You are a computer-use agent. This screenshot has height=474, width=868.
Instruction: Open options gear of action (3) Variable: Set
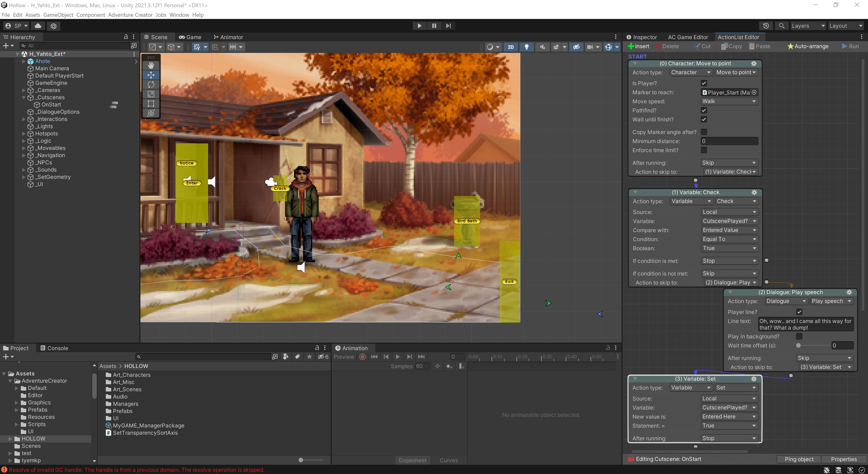point(754,379)
